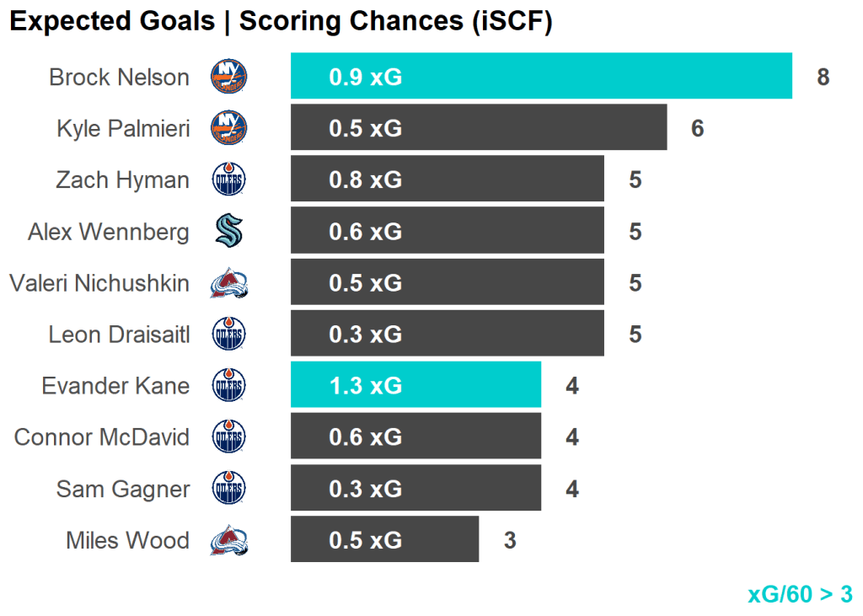863x616 pixels.
Task: Click the Leon Draisaitl player name
Action: tap(119, 335)
